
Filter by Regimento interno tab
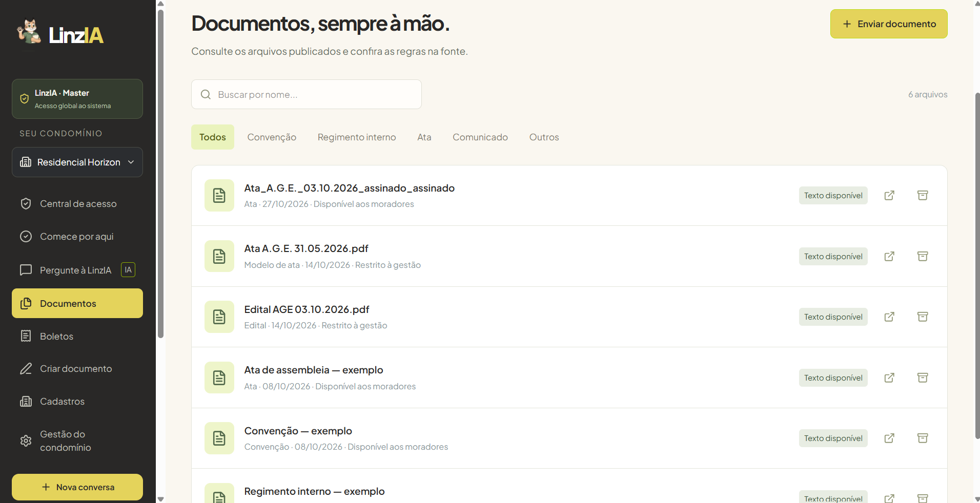[357, 137]
